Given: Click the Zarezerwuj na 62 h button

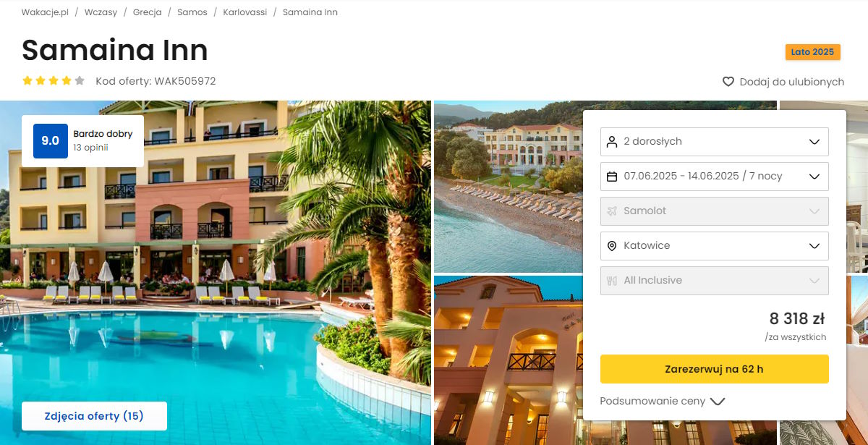Looking at the screenshot, I should click(x=715, y=369).
